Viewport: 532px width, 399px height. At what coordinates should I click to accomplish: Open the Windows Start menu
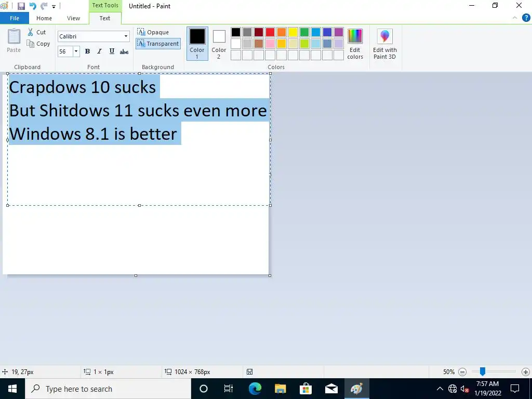[12, 389]
